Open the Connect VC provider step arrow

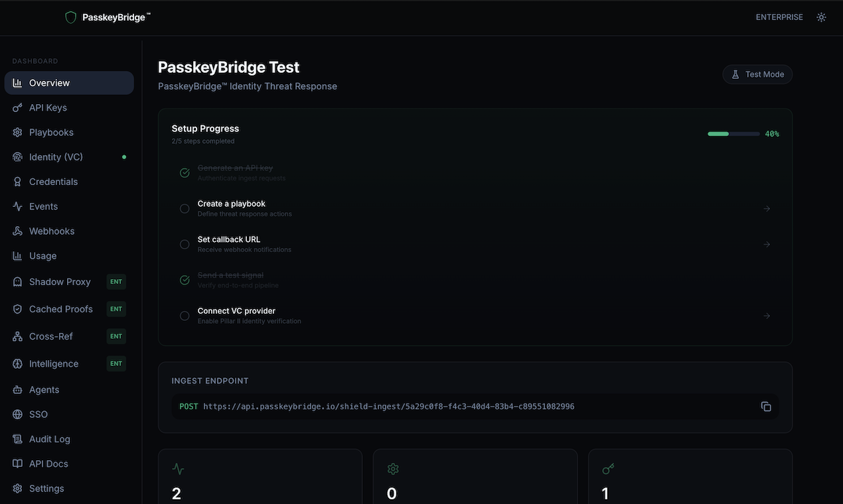click(x=767, y=316)
